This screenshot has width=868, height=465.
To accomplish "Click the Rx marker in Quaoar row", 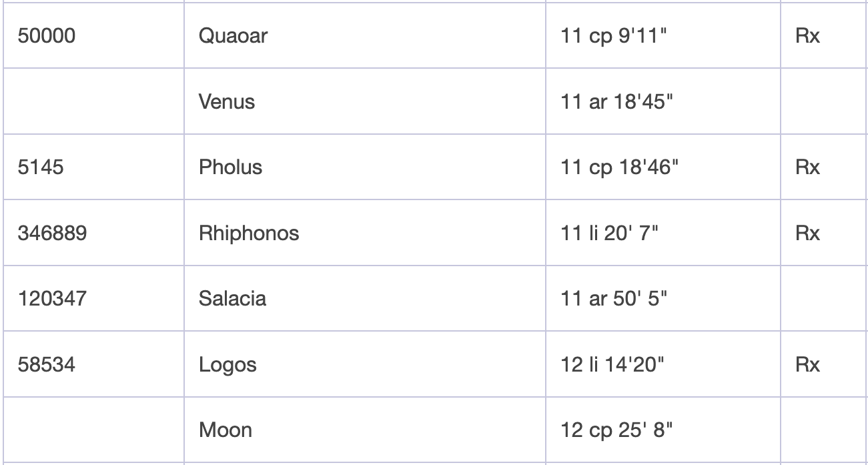I will point(807,35).
